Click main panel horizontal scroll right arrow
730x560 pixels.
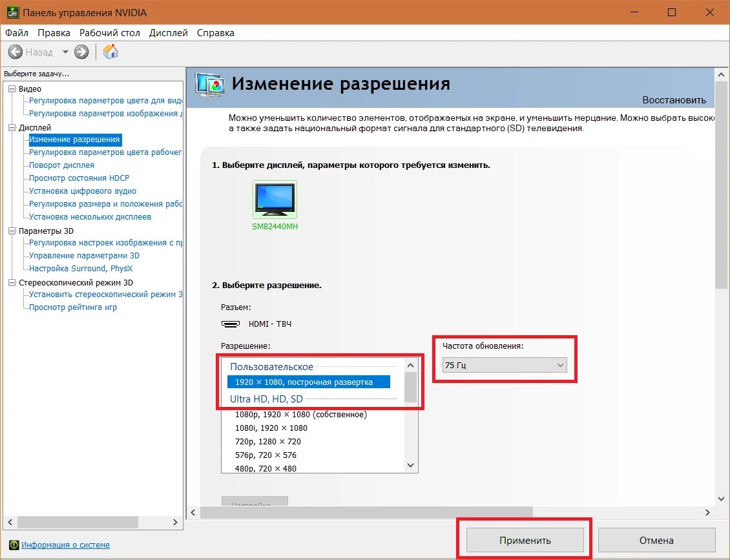tap(707, 512)
